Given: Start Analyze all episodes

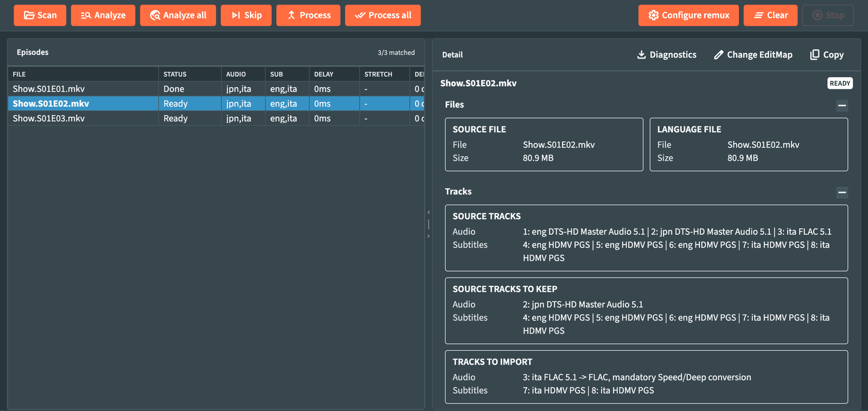Looking at the screenshot, I should [178, 15].
